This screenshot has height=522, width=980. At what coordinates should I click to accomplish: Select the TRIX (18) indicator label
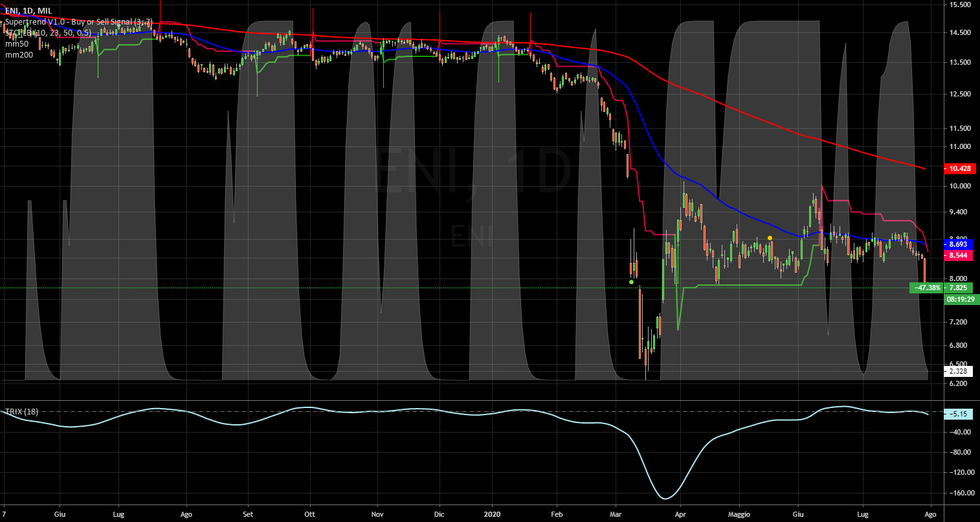pos(21,412)
